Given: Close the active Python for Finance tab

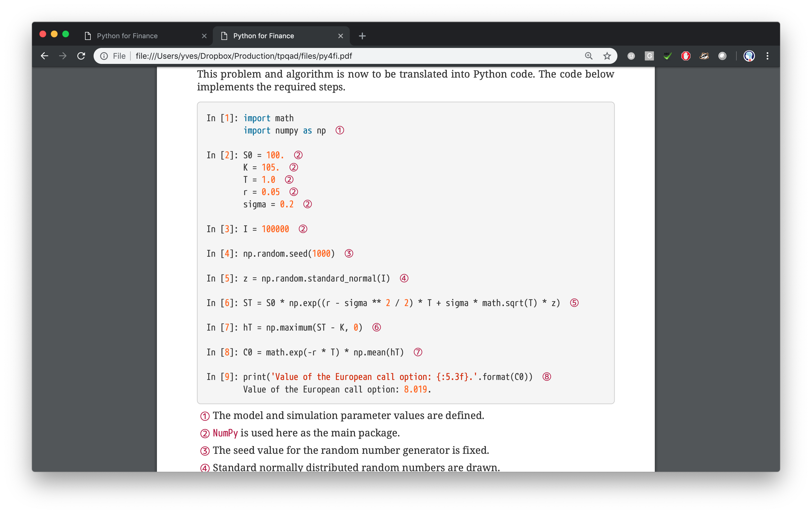Looking at the screenshot, I should tap(341, 36).
